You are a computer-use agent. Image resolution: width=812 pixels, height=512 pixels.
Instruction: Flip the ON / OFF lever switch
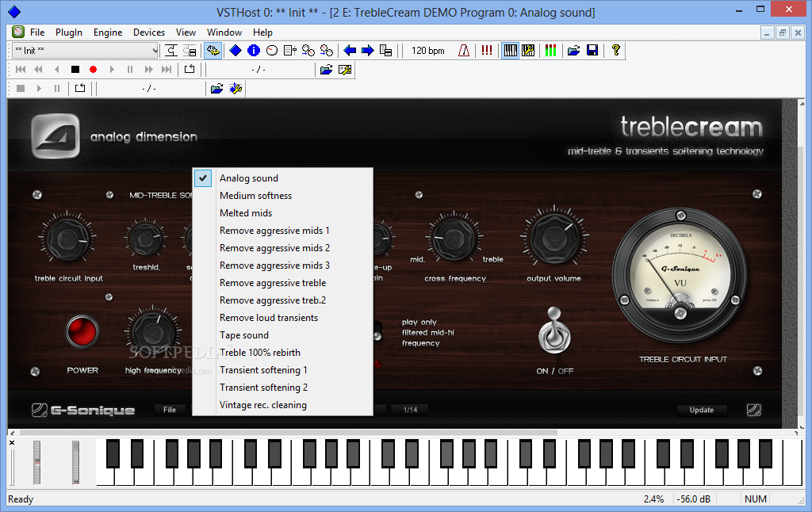coord(554,331)
